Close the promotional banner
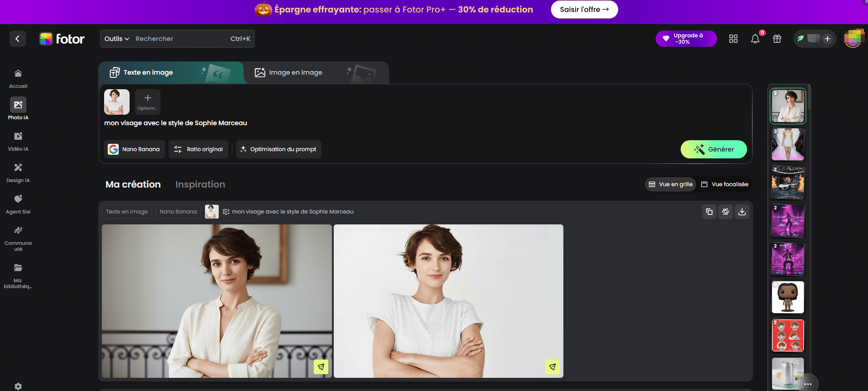 (x=866, y=2)
